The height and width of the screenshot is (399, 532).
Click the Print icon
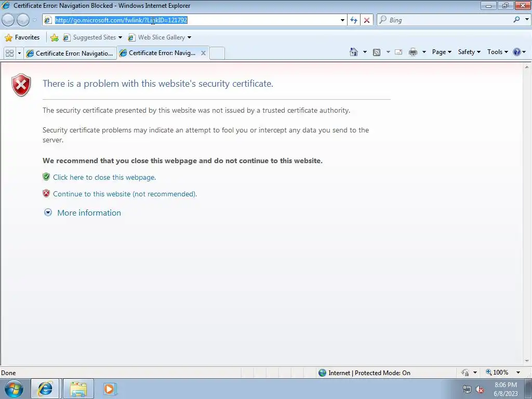[413, 52]
